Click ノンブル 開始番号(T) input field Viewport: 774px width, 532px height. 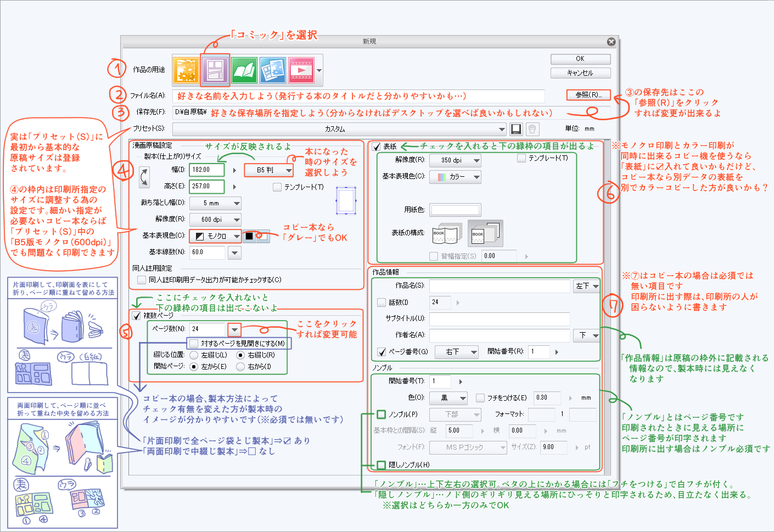pos(440,382)
